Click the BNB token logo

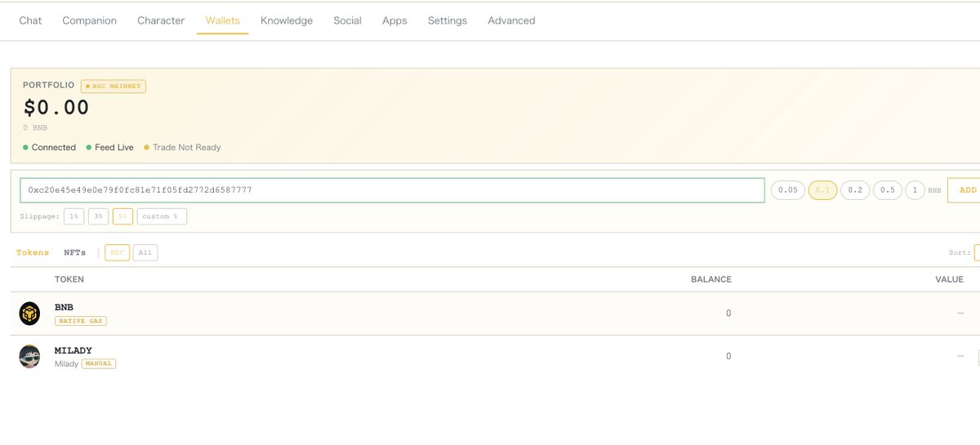29,314
